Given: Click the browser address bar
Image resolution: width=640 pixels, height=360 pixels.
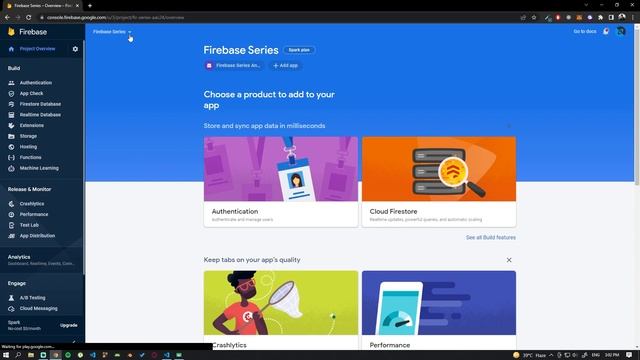Looking at the screenshot, I should 278,18.
